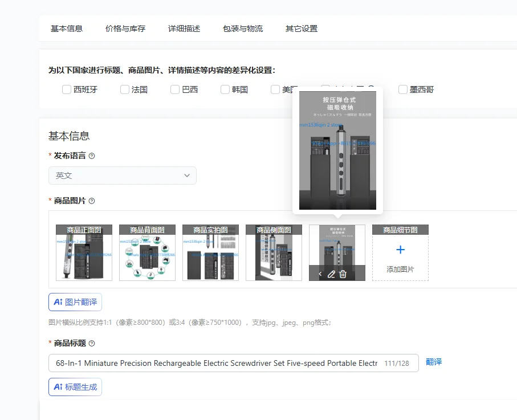Viewport: 517px width, 420px height.
Task: Tick the 西班牙 checkbox
Action: (x=67, y=89)
